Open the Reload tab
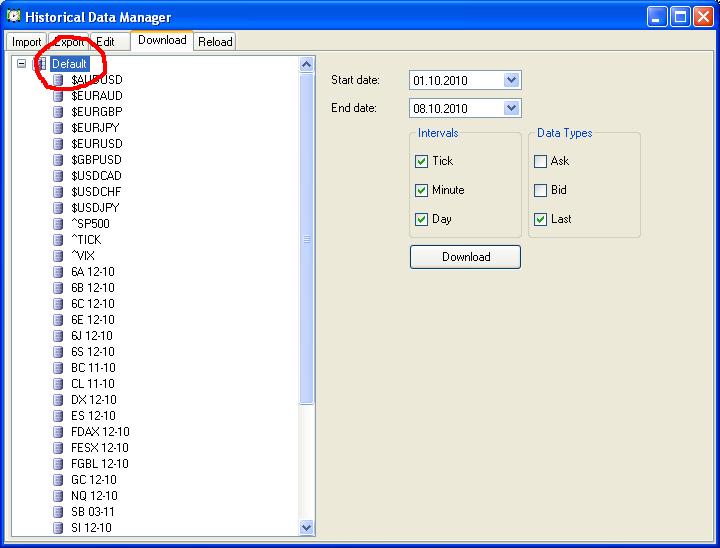Image resolution: width=720 pixels, height=548 pixels. pos(215,42)
